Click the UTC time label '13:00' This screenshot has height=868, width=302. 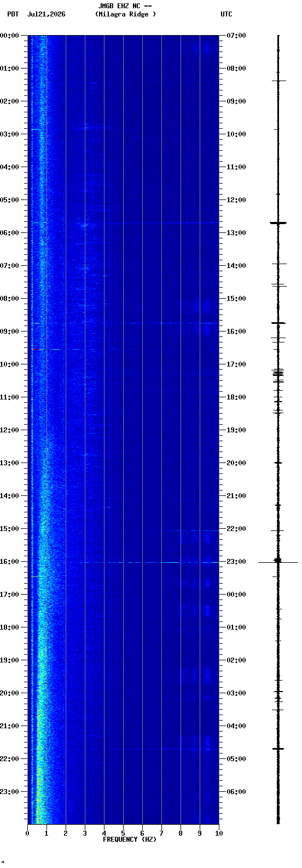tap(236, 233)
